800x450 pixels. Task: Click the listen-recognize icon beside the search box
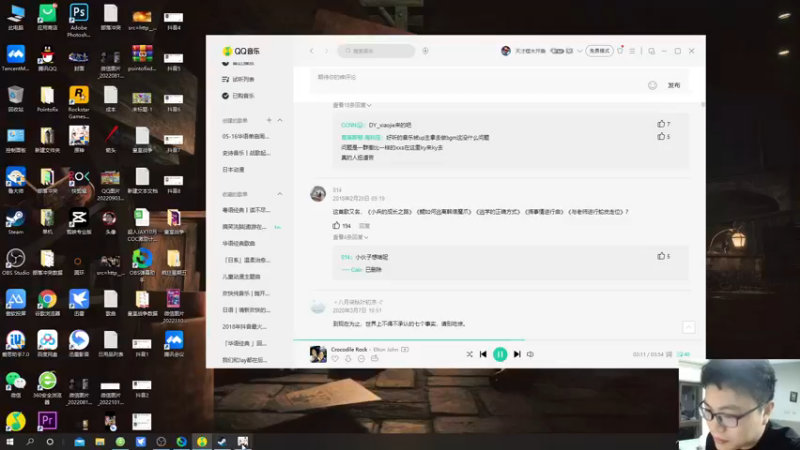pyautogui.click(x=425, y=51)
